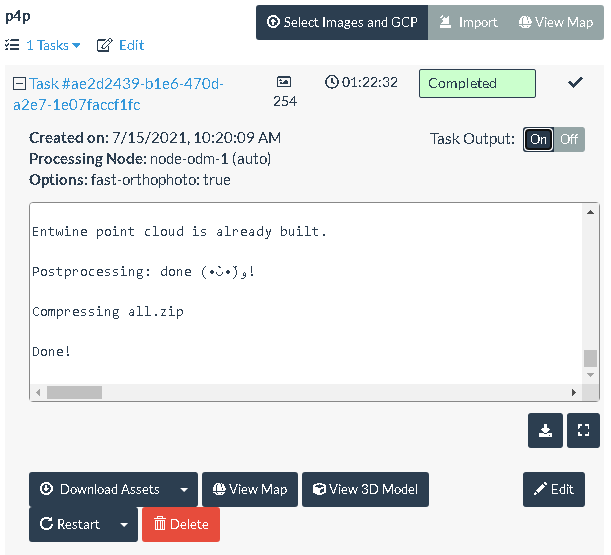This screenshot has width=611, height=555.
Task: Click the fullscreen console output icon
Action: pos(583,430)
